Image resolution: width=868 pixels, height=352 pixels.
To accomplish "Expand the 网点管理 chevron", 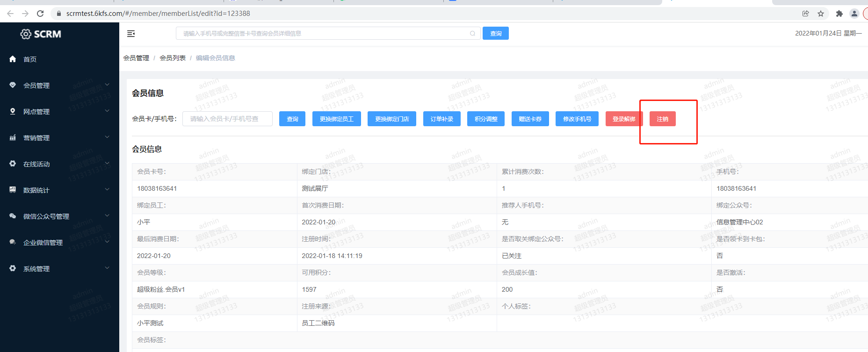I will tap(107, 111).
